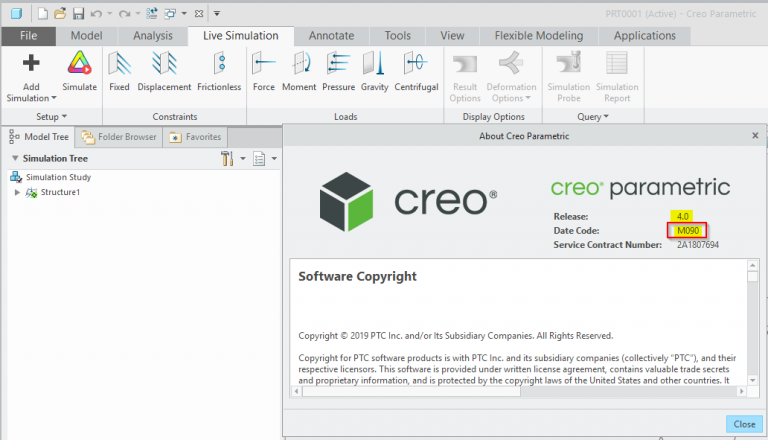Click the Date Code value M090
Screen dimensions: 768x440
(688, 230)
